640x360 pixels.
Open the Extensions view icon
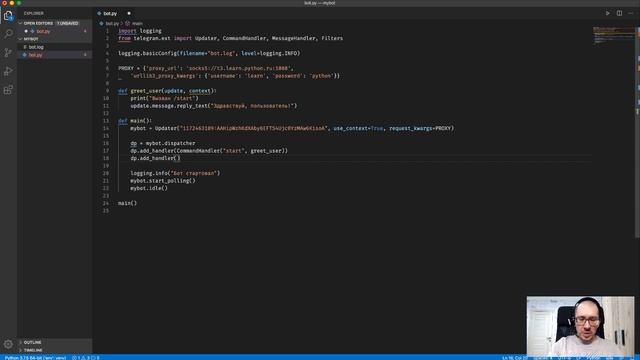point(8,90)
